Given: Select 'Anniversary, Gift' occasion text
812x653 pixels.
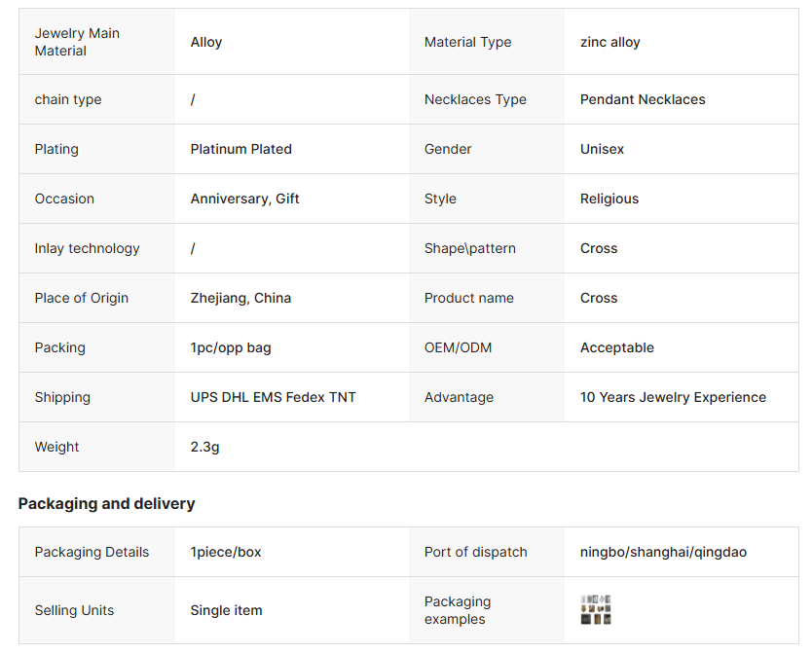Looking at the screenshot, I should coord(244,199).
